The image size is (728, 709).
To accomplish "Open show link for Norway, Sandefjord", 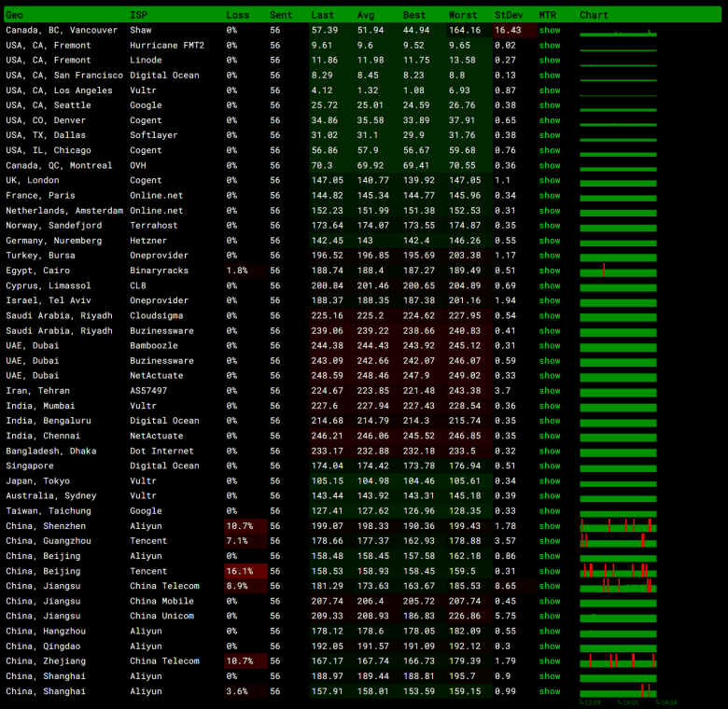I will click(549, 226).
